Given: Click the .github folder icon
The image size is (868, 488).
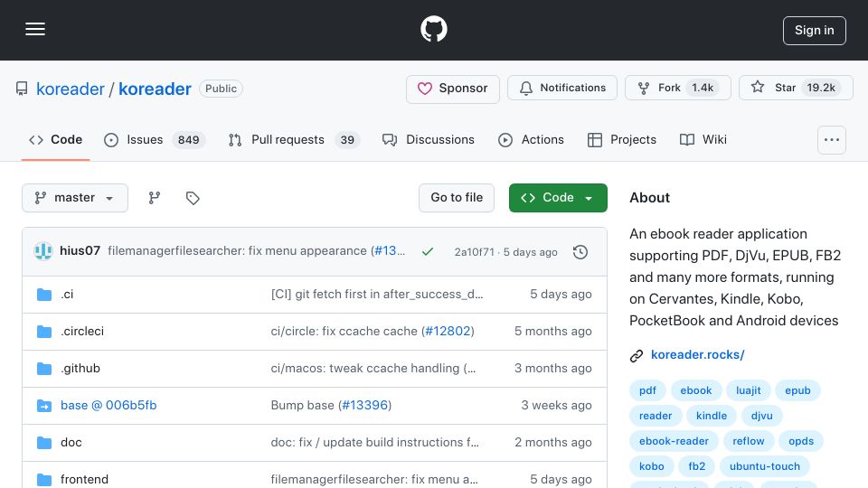Looking at the screenshot, I should coord(44,369).
